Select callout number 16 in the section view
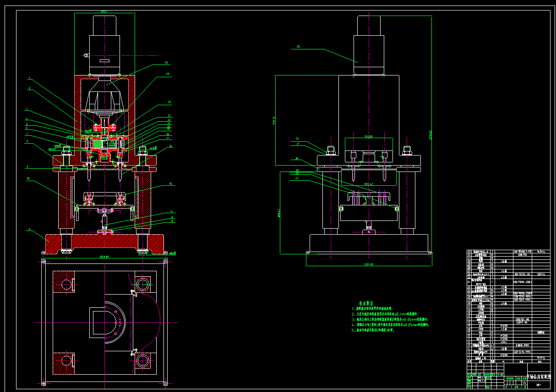The height and width of the screenshot is (392, 556). (171, 146)
